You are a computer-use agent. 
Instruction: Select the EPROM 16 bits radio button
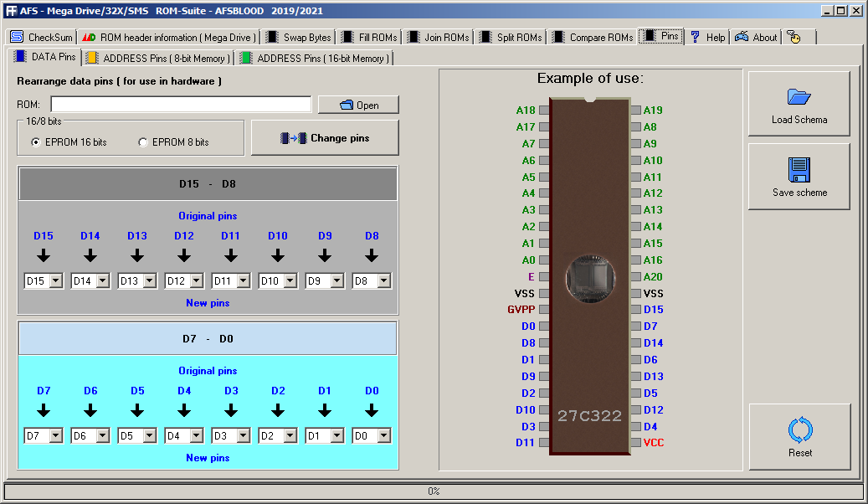[36, 142]
